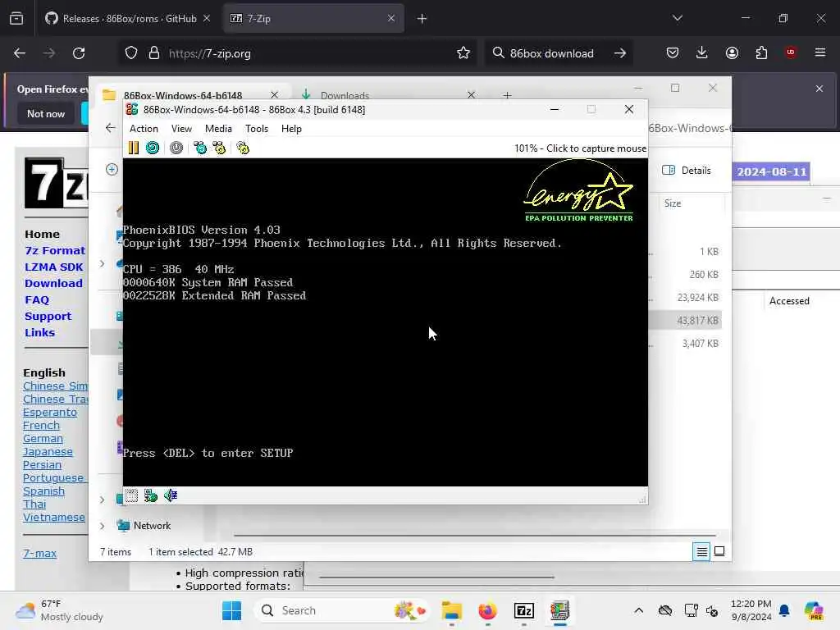The width and height of the screenshot is (840, 630).
Task: Click Not now in the Firefox prompt
Action: point(46,113)
